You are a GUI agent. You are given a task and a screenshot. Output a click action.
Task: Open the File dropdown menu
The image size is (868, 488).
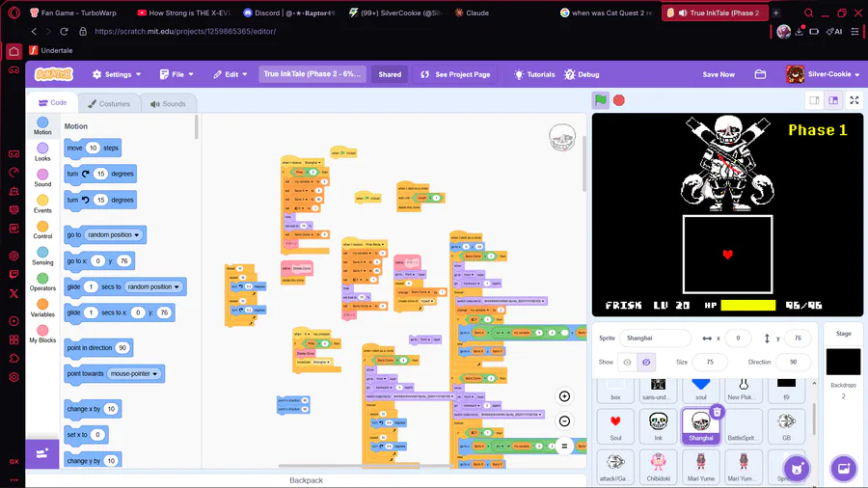[176, 74]
